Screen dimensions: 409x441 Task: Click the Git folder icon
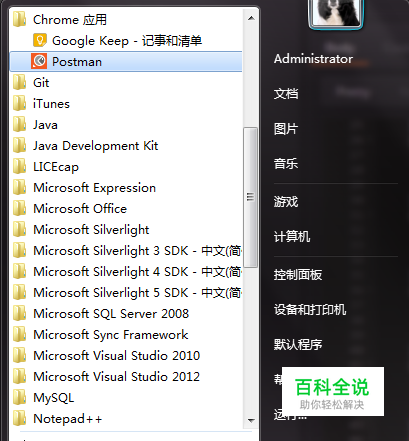click(20, 82)
